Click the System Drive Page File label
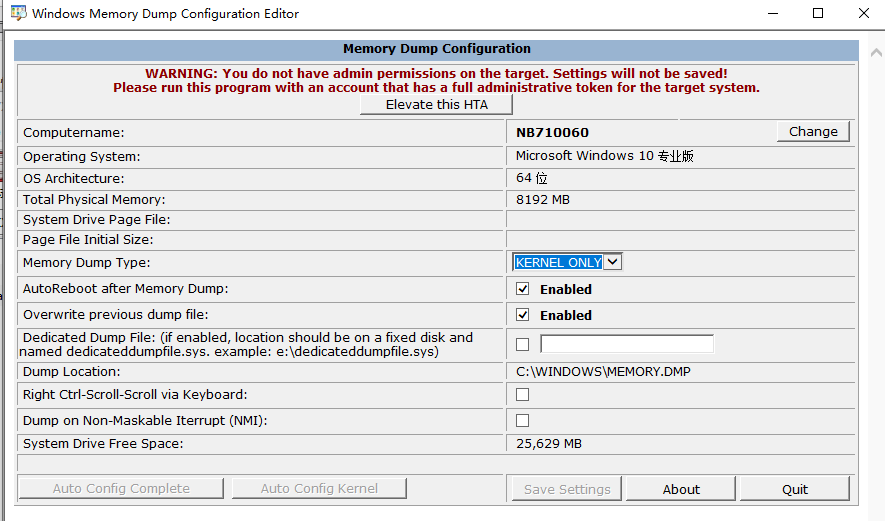This screenshot has width=885, height=521. pos(96,220)
